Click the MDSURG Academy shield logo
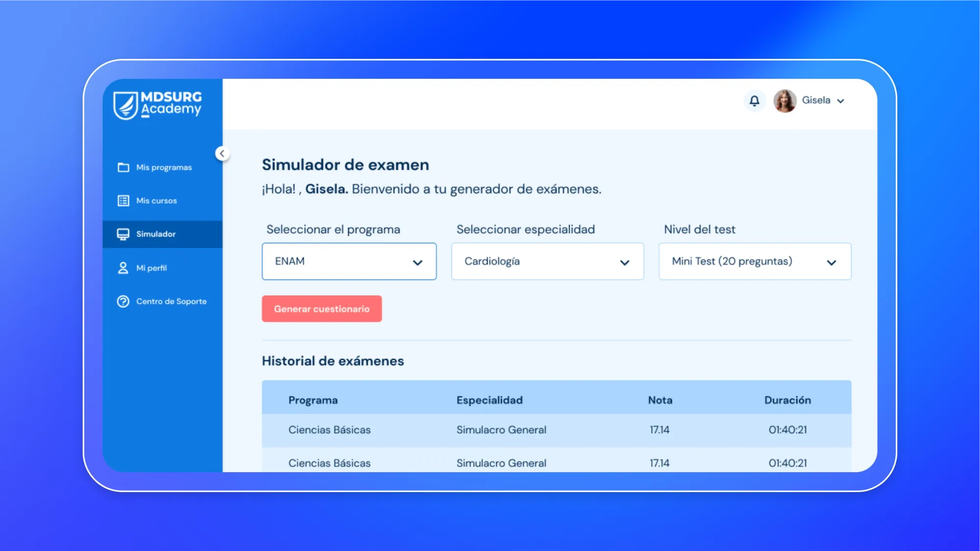 125,104
